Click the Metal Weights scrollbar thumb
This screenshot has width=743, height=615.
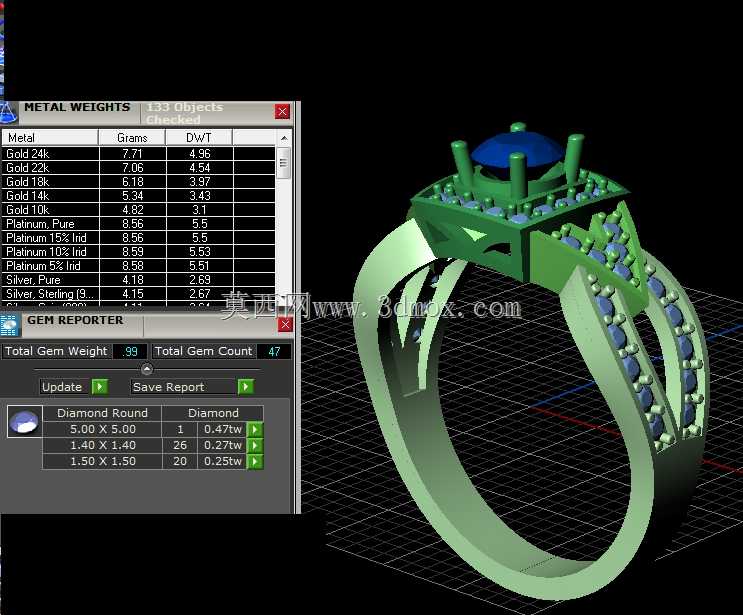click(x=283, y=163)
